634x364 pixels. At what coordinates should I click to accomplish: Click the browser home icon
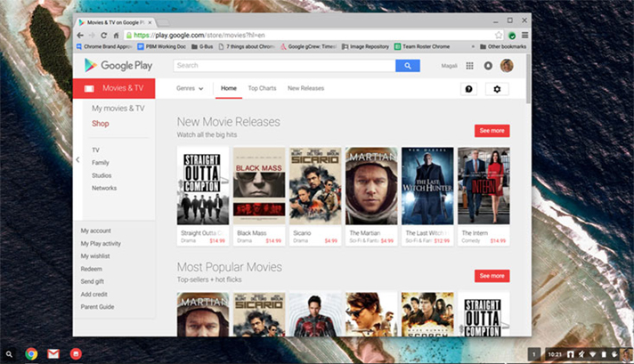point(116,35)
